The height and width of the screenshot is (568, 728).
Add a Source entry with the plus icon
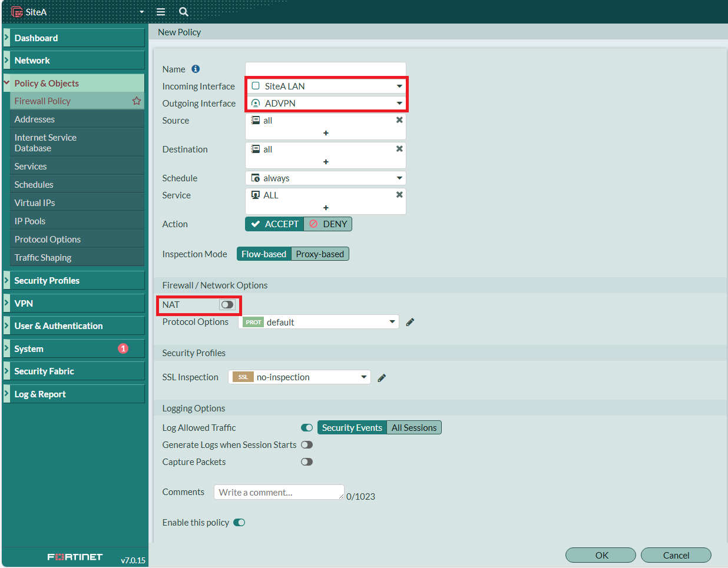pos(326,133)
